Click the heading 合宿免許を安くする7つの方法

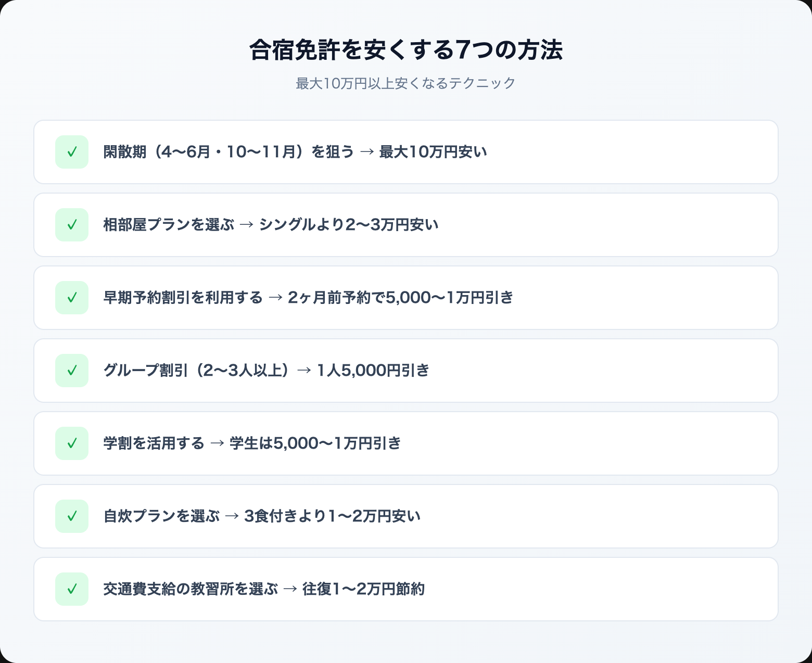pyautogui.click(x=405, y=50)
